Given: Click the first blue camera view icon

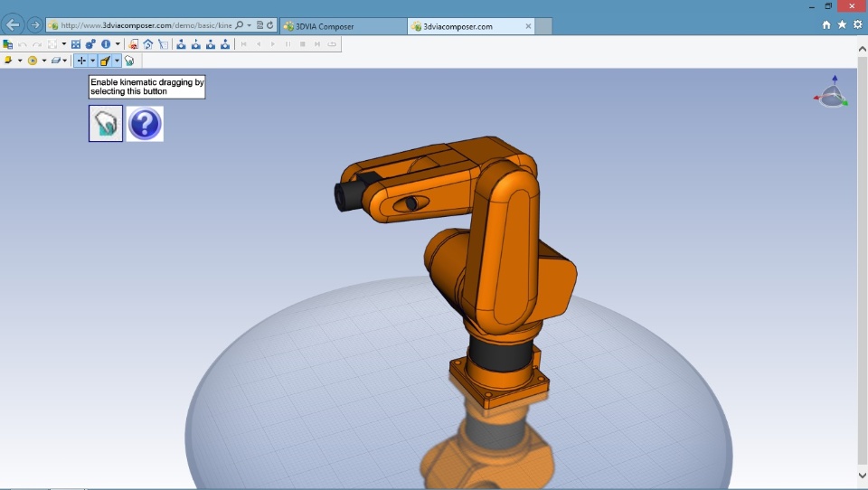Looking at the screenshot, I should click(x=181, y=44).
